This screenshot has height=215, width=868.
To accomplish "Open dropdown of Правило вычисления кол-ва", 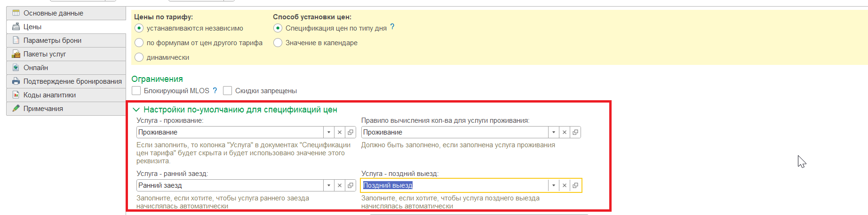I will tap(554, 132).
